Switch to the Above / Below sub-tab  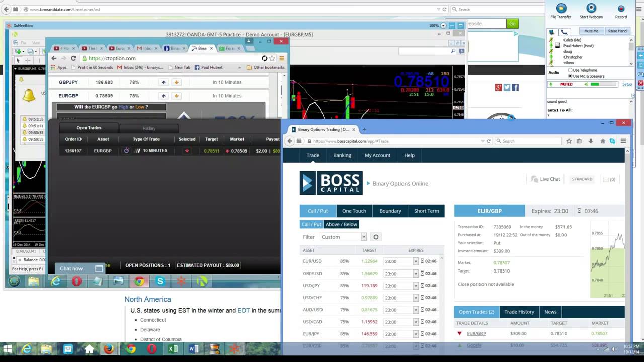click(341, 224)
